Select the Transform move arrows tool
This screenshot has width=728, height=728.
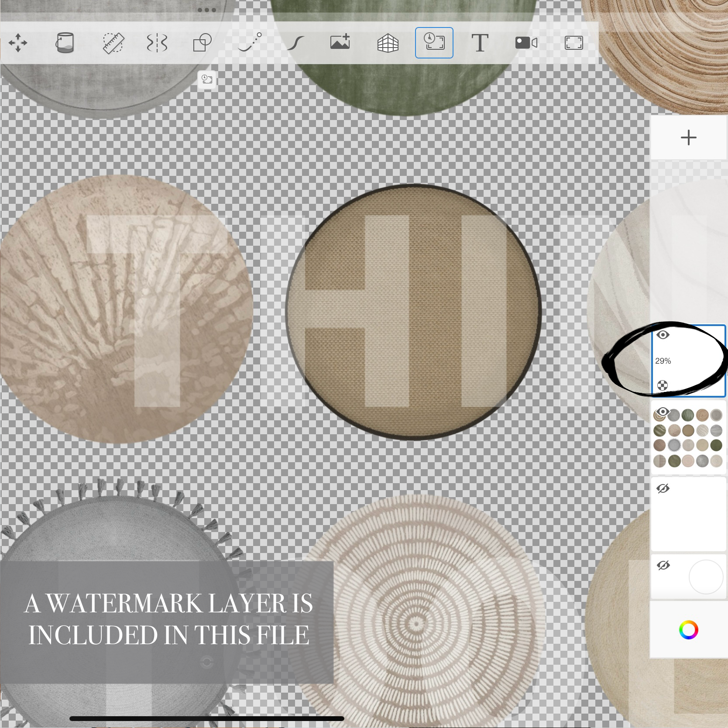[18, 43]
